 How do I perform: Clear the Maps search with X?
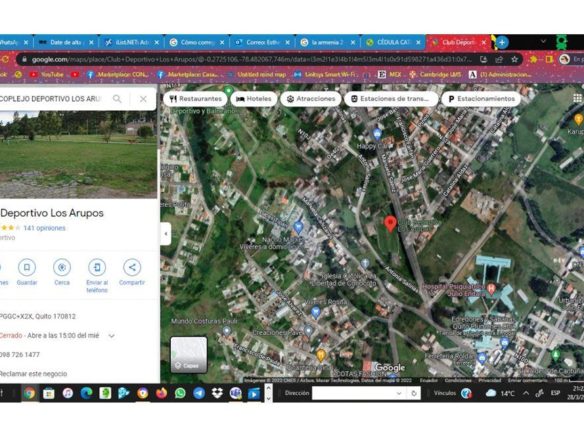(143, 99)
